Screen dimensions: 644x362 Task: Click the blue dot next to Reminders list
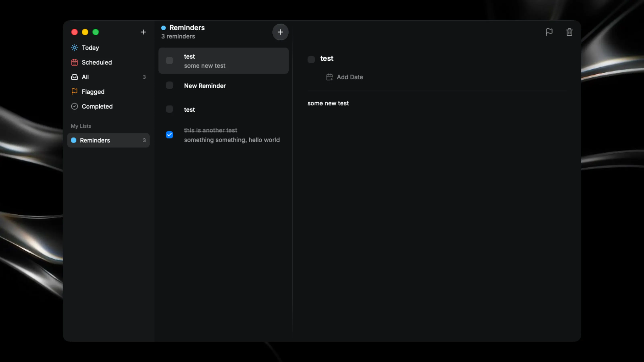[x=73, y=140]
